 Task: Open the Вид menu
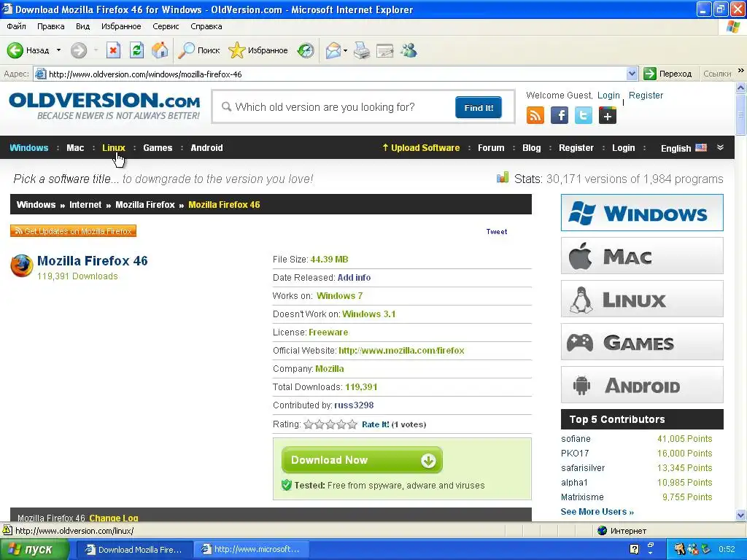pyautogui.click(x=83, y=26)
